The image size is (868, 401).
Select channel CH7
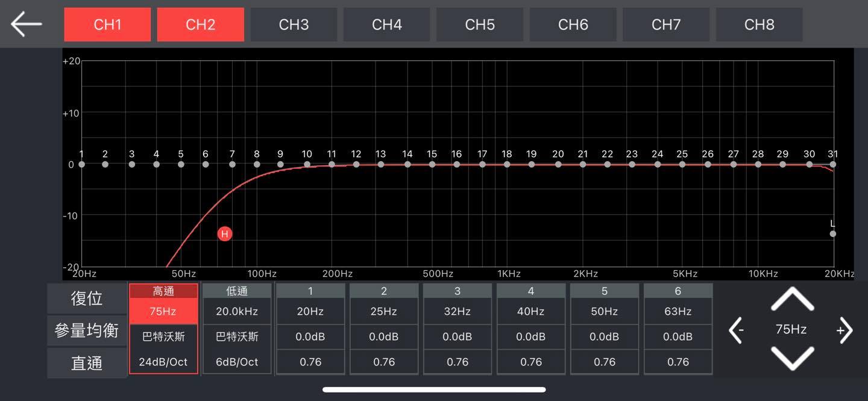pos(666,24)
